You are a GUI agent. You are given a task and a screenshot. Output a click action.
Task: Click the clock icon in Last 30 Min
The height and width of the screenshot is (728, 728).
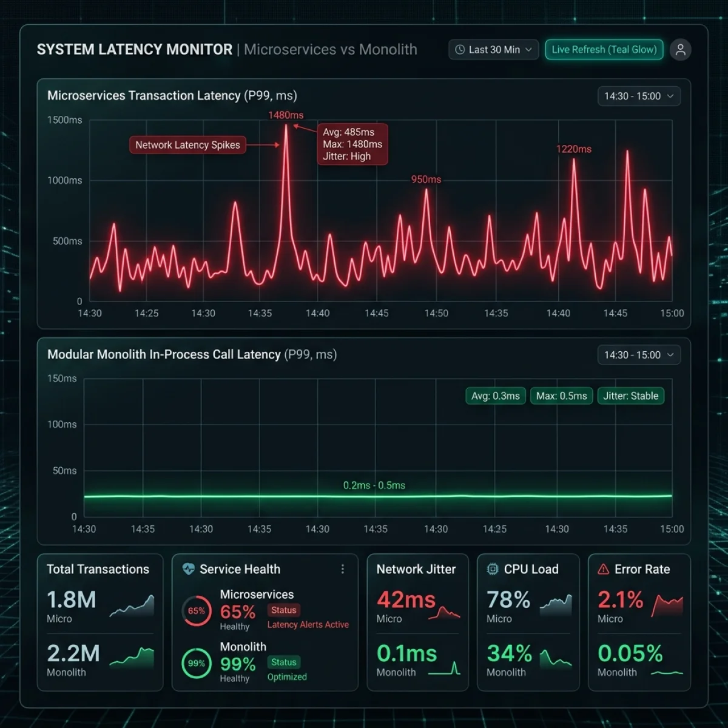pos(460,50)
